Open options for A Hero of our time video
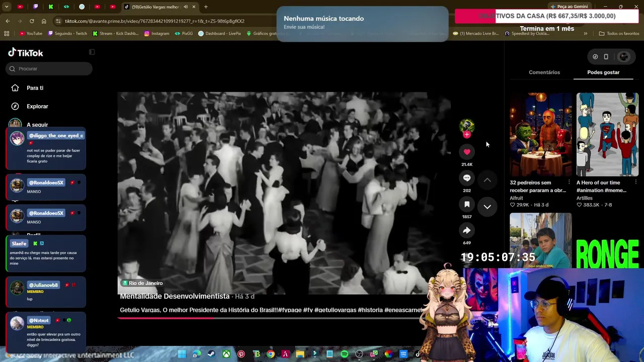 coord(636,183)
